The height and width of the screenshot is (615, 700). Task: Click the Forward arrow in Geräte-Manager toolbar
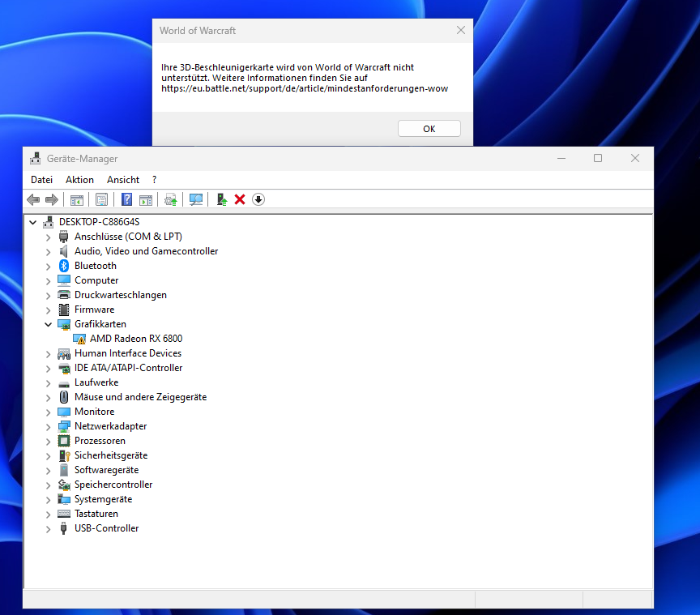coord(52,199)
